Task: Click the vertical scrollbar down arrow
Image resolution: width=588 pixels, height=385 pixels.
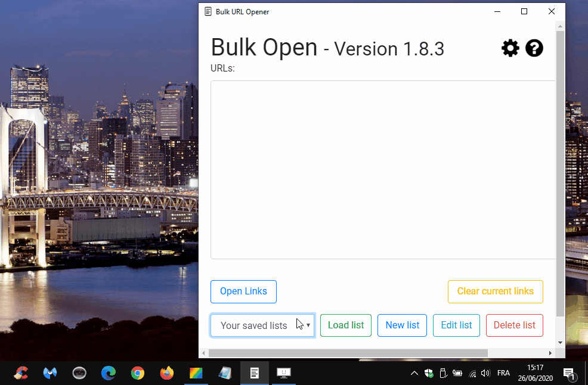Action: [x=560, y=342]
